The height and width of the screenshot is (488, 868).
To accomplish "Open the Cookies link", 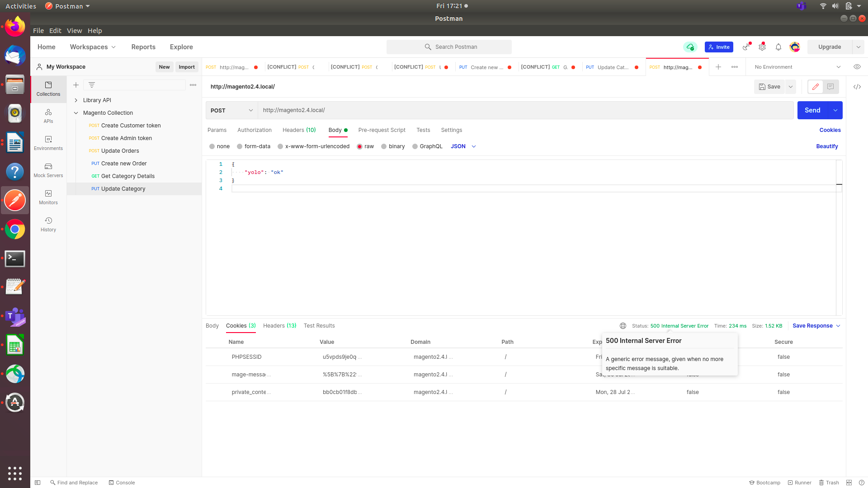I will [830, 130].
